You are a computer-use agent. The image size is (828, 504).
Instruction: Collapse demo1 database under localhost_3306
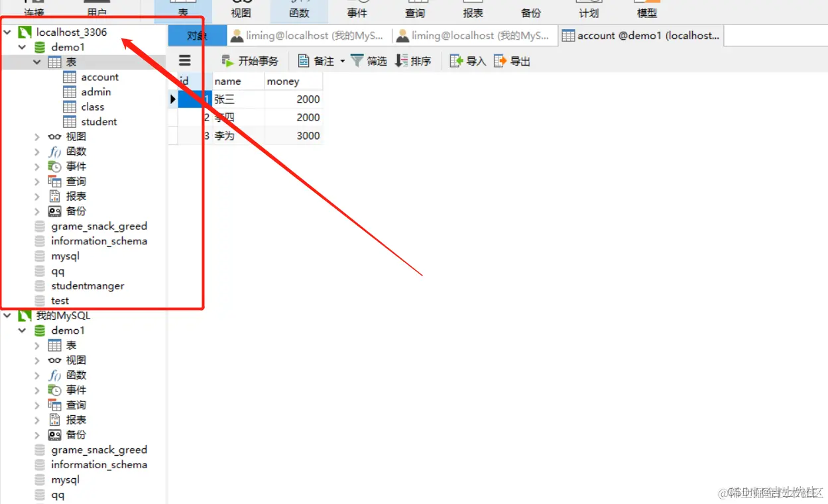[x=23, y=48]
